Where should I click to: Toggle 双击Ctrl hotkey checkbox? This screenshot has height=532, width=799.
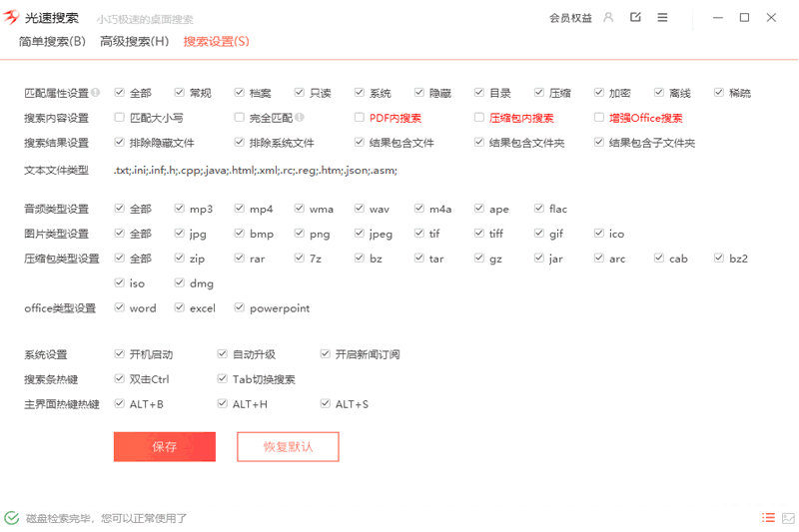tap(120, 379)
